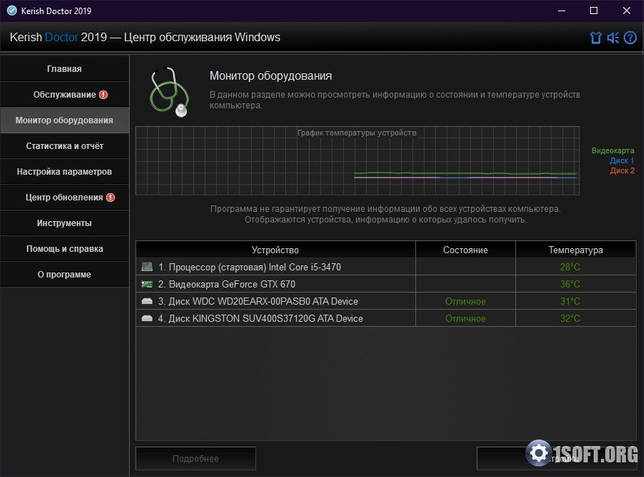Click the Подробнее button
This screenshot has width=644, height=477.
point(196,459)
